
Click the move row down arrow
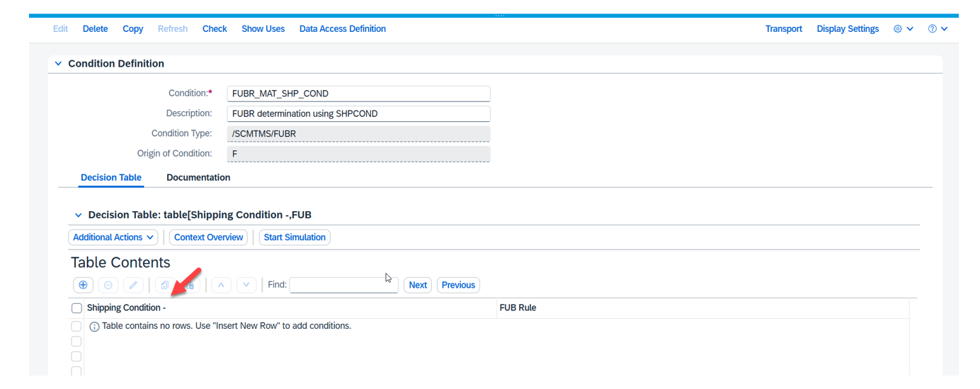click(246, 285)
